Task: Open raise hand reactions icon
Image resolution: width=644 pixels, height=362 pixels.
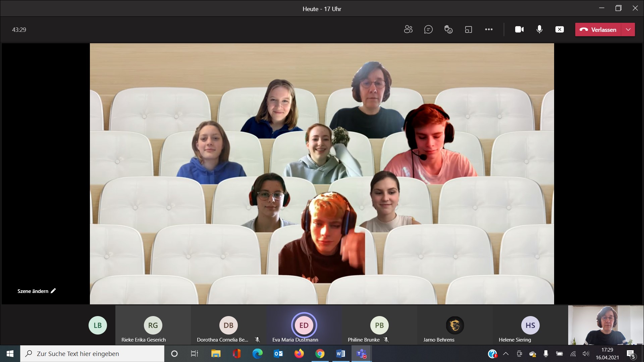Action: coord(448,29)
